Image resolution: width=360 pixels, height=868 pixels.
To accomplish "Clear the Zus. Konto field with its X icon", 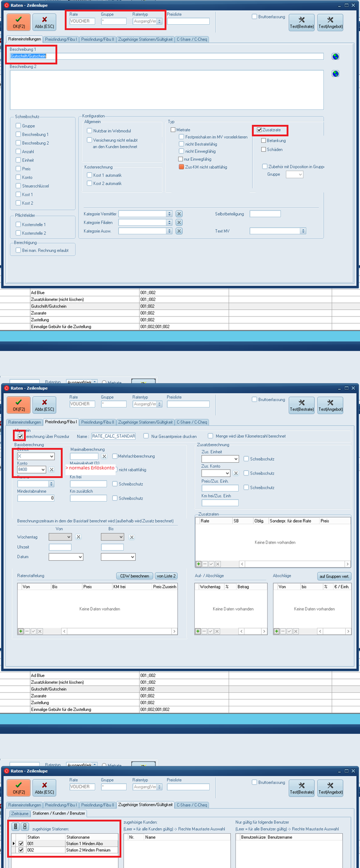I will point(236,473).
